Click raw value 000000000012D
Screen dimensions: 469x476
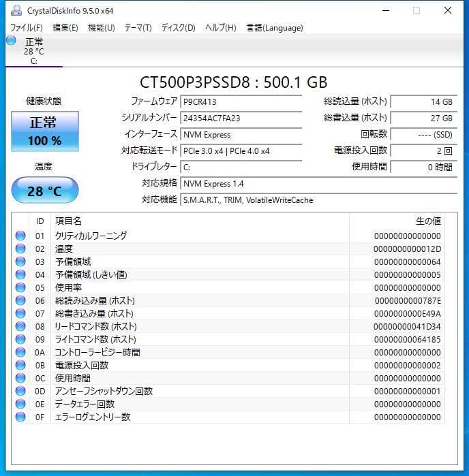[407, 249]
